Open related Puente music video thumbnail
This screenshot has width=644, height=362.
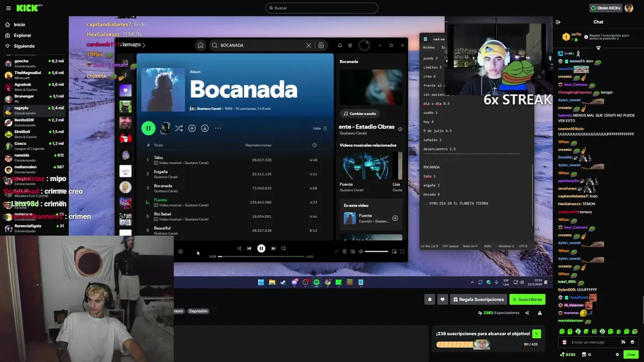(x=366, y=166)
